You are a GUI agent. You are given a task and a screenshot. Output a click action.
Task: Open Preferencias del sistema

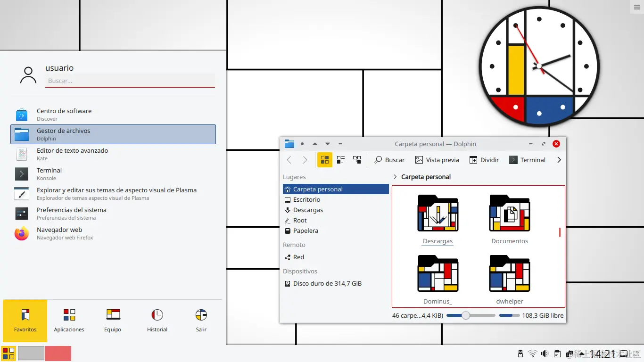[113, 214]
